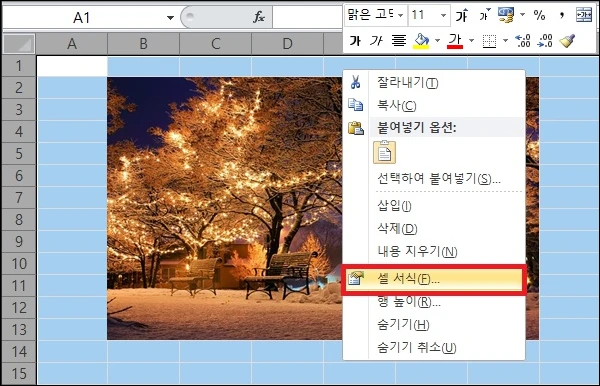Center align text in mini toolbar

tap(398, 41)
